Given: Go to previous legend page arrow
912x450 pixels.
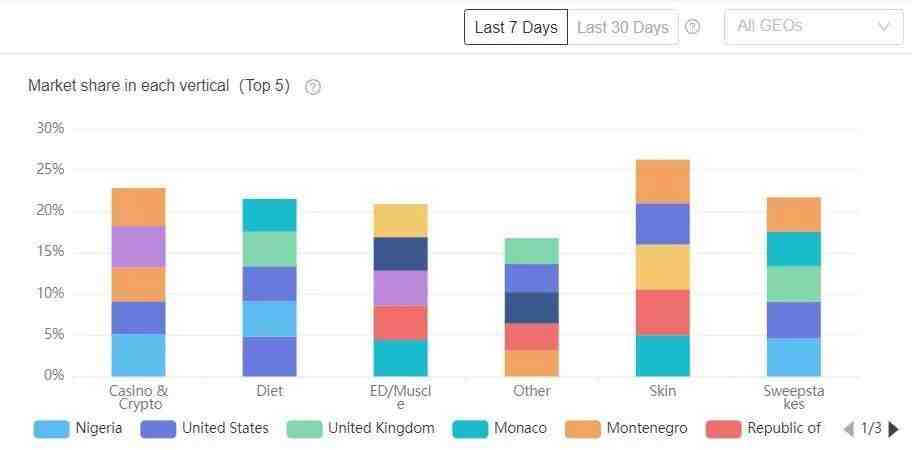Looking at the screenshot, I should 849,430.
